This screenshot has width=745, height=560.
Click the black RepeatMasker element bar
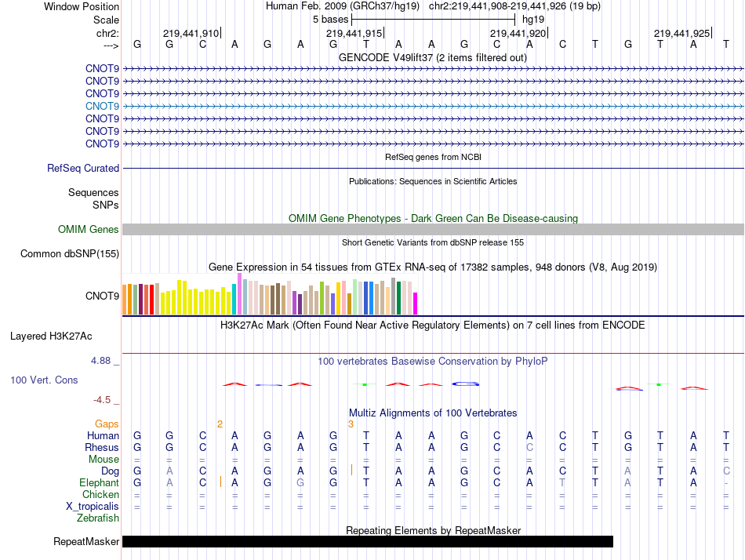[367, 542]
